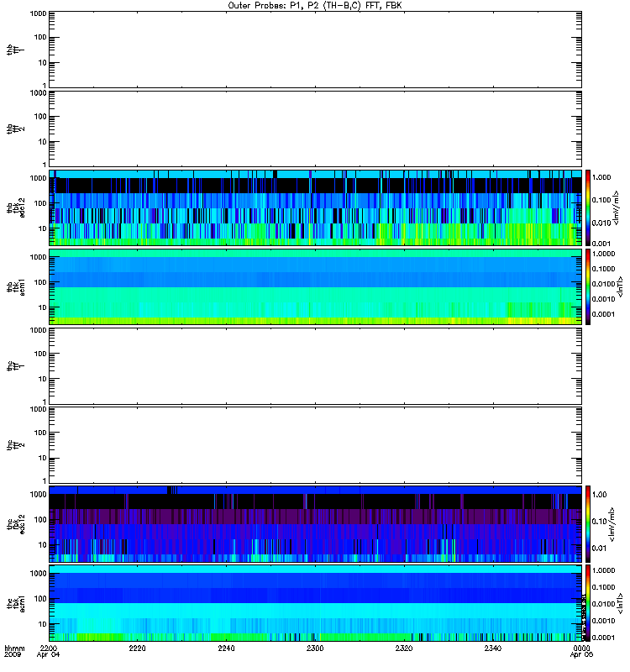Click the '2240' time axis tick label

(x=226, y=648)
